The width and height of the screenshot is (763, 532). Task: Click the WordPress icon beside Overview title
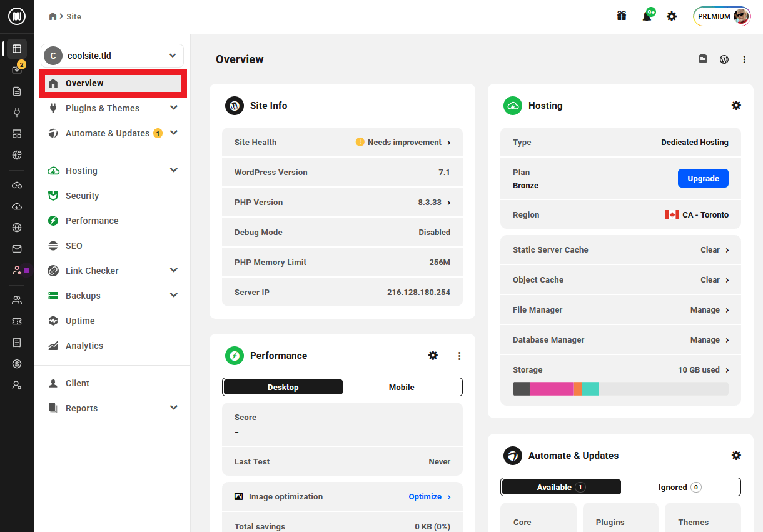click(x=724, y=59)
